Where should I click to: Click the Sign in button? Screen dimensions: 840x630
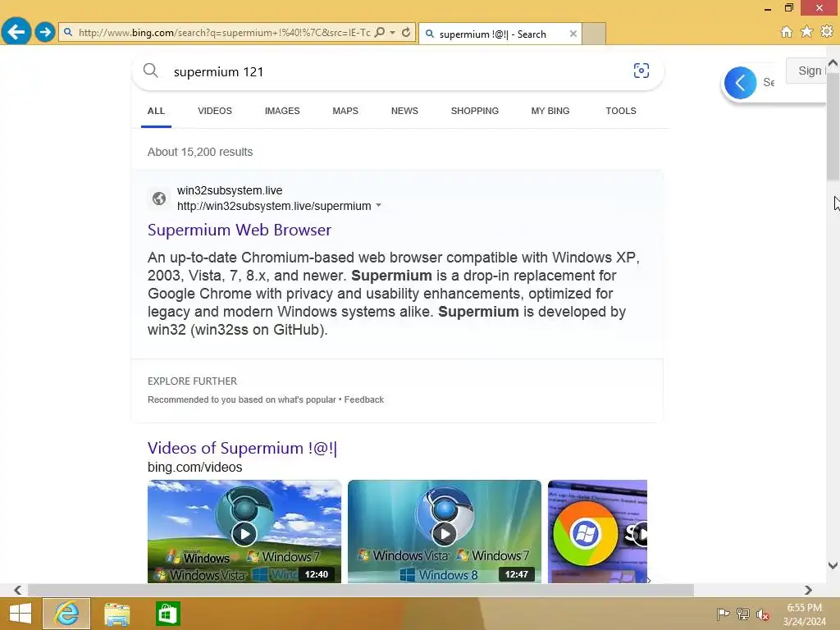(806, 71)
